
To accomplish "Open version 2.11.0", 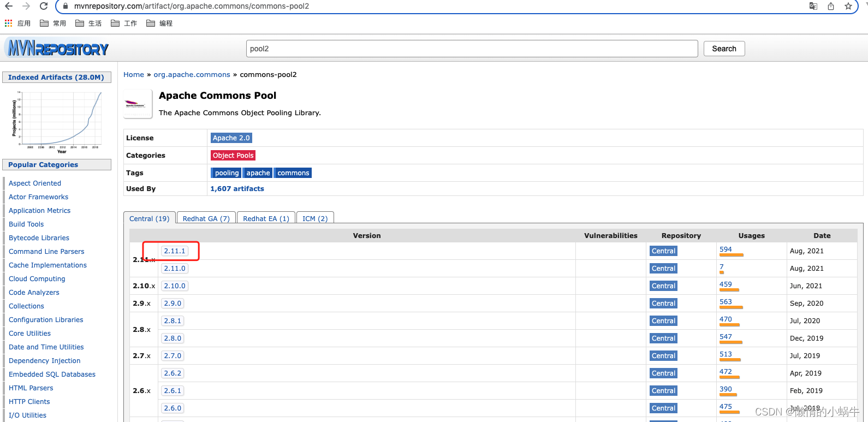I will tap(175, 269).
